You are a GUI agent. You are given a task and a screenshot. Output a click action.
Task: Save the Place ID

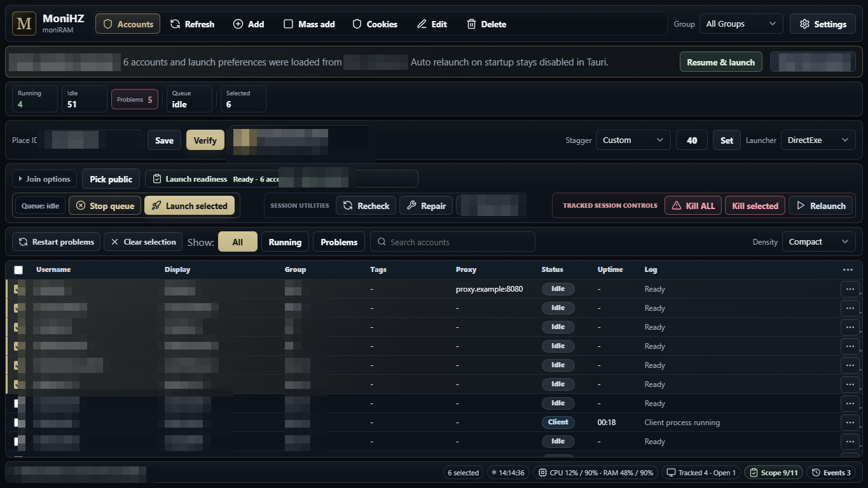click(164, 140)
